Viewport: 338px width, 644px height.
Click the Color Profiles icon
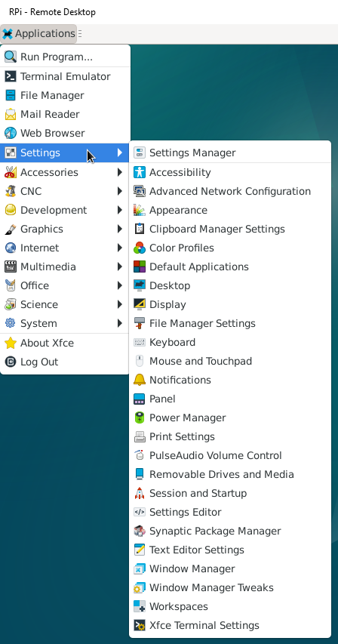point(140,248)
